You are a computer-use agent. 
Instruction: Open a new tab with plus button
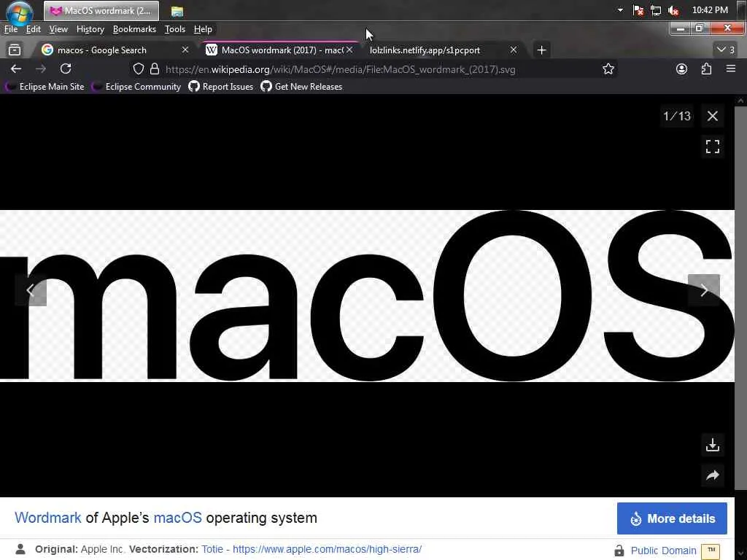click(x=541, y=50)
